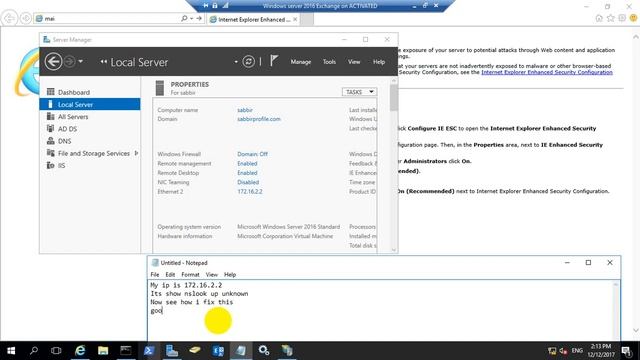Click domain link sabbirprofile.com
Screen dimensions: 640x360
tap(259, 119)
